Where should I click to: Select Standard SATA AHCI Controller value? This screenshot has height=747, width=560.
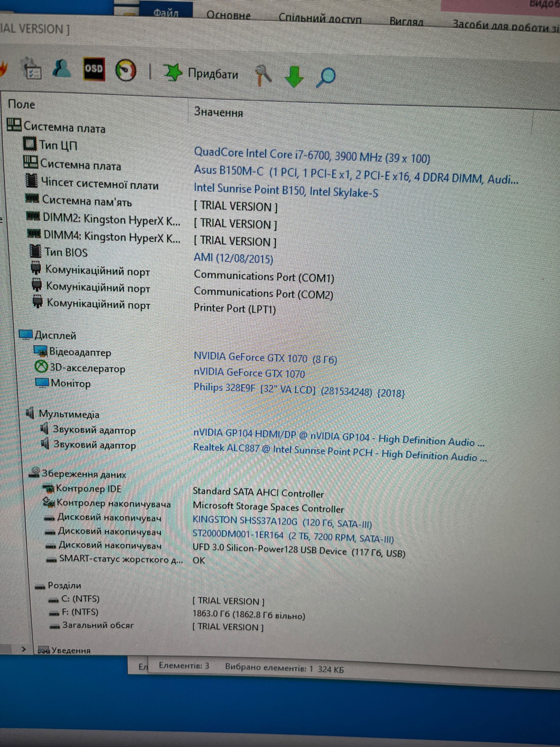coord(258,492)
